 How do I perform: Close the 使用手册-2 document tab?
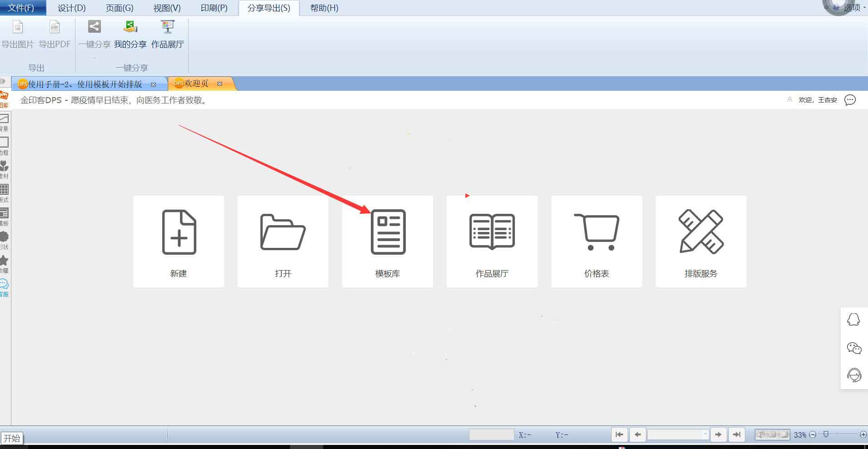153,84
